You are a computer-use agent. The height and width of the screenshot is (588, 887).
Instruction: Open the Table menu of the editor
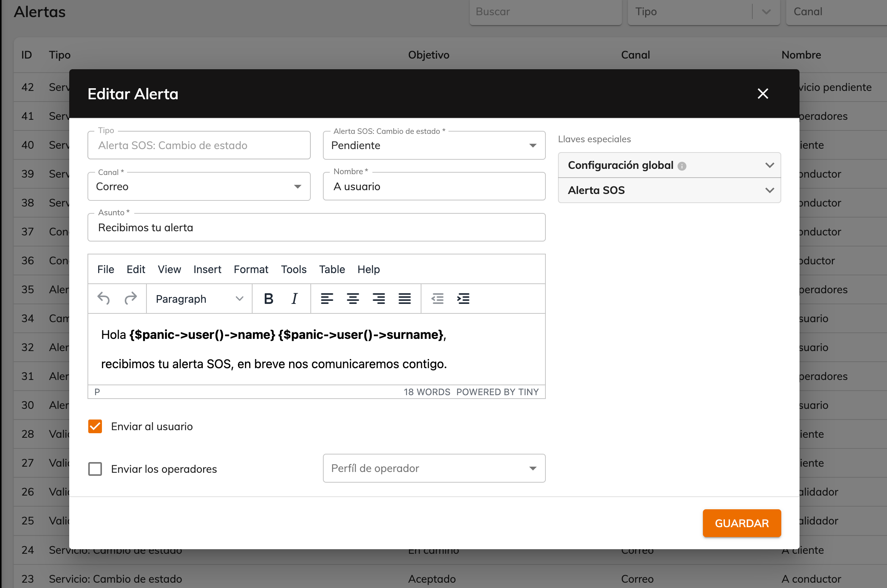click(332, 269)
